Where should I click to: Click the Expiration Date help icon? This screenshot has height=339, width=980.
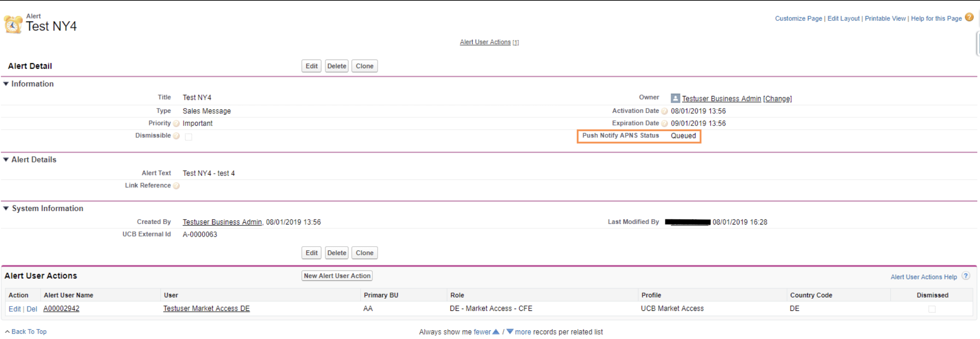coord(664,124)
